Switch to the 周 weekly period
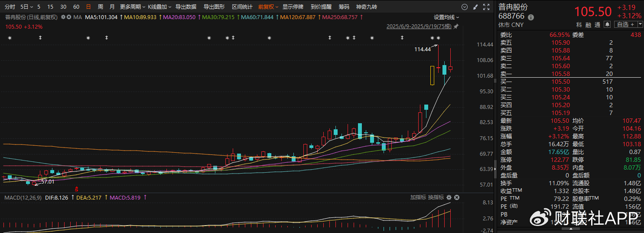 point(101,7)
